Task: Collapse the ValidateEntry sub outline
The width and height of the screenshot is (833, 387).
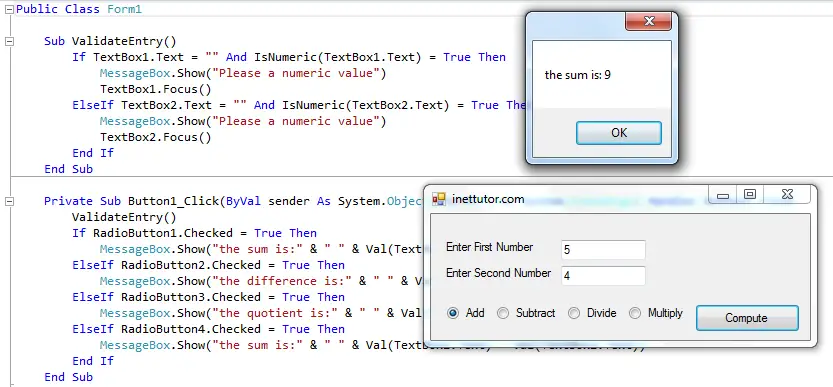Action: click(x=9, y=41)
